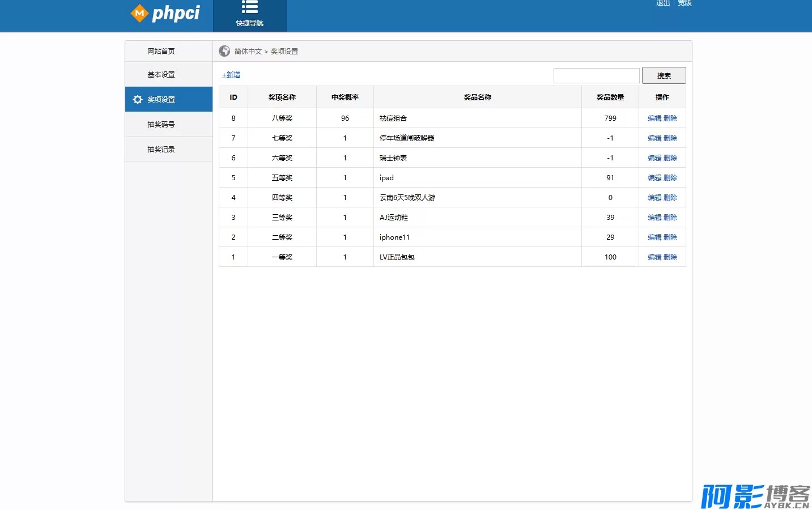812x510 pixels.
Task: Switch to 宽版 wide layout
Action: coord(685,3)
